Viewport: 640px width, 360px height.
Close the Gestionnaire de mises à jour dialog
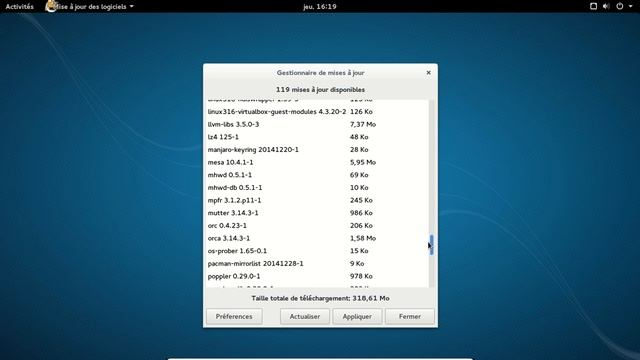428,73
